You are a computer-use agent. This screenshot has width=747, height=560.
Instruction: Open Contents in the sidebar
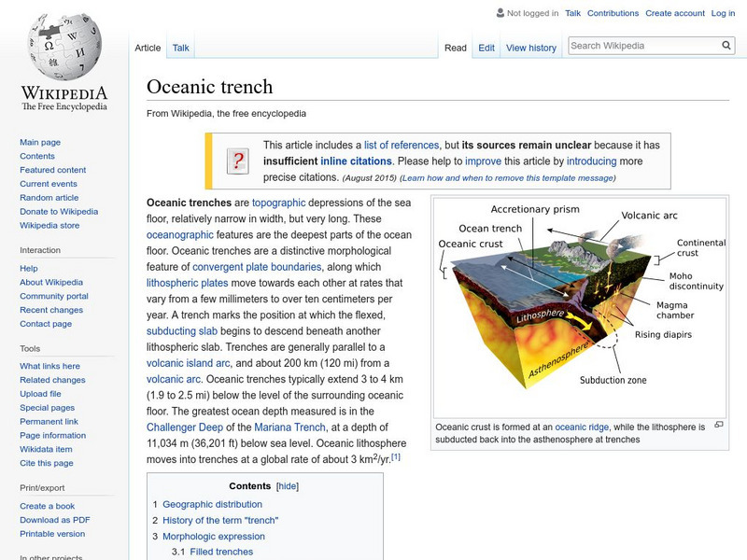37,156
